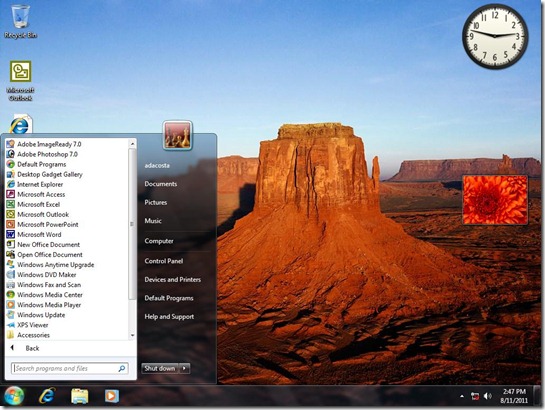Click the user account chess picture

177,136
